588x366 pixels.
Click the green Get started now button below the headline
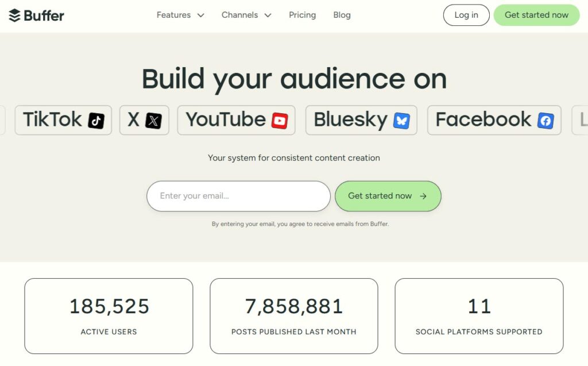tap(388, 196)
